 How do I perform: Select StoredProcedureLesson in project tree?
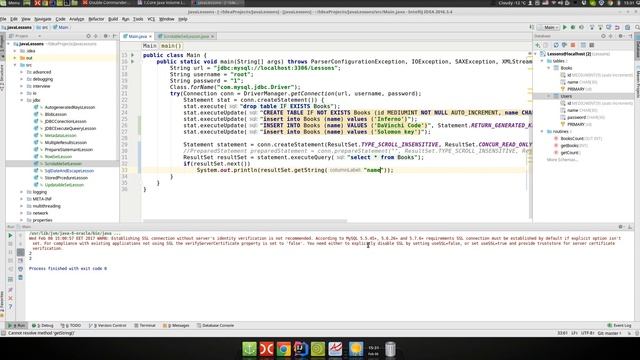[66, 178]
